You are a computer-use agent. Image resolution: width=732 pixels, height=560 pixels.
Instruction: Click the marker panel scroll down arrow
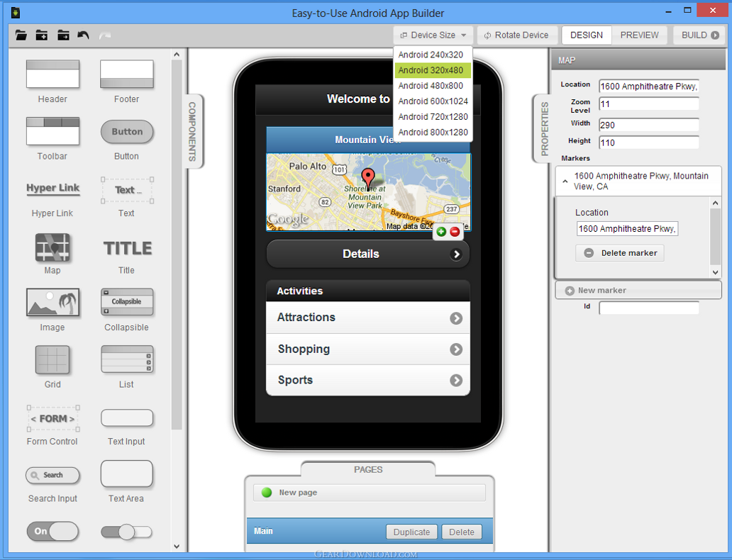(x=715, y=272)
